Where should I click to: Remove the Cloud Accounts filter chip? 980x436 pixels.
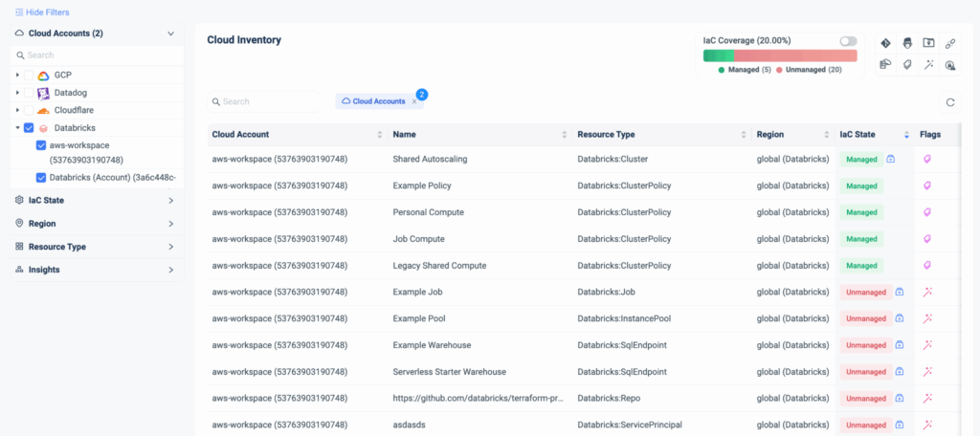click(x=413, y=101)
